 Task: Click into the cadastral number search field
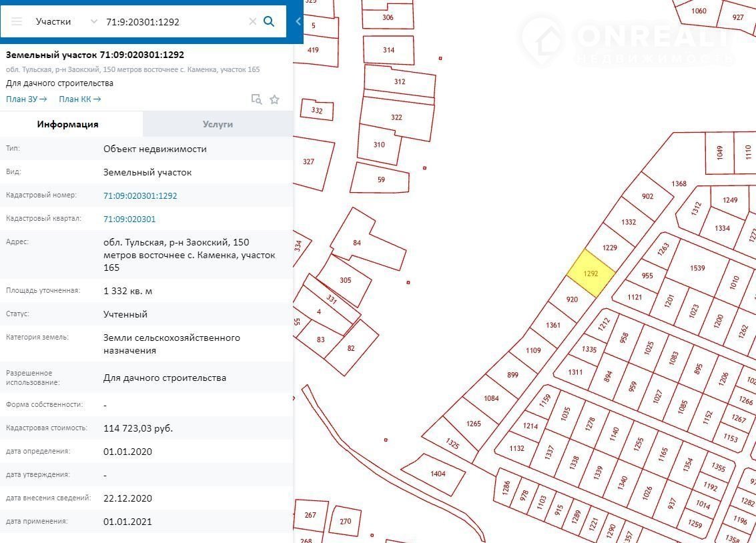(173, 21)
